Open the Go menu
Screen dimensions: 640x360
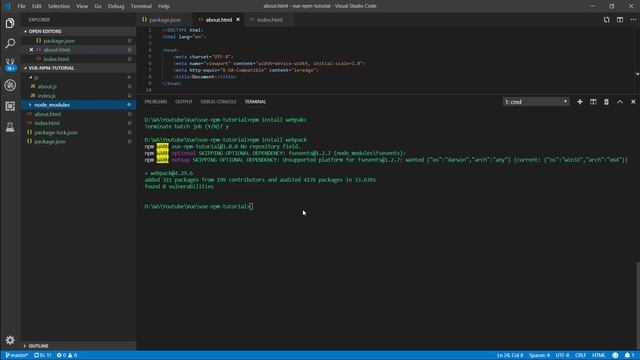(x=98, y=6)
